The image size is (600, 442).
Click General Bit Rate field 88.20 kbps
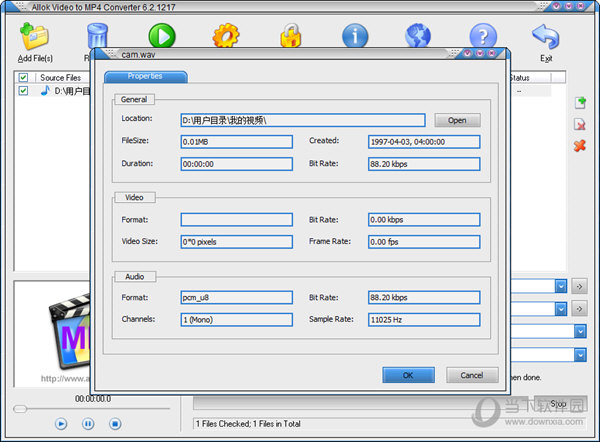424,164
